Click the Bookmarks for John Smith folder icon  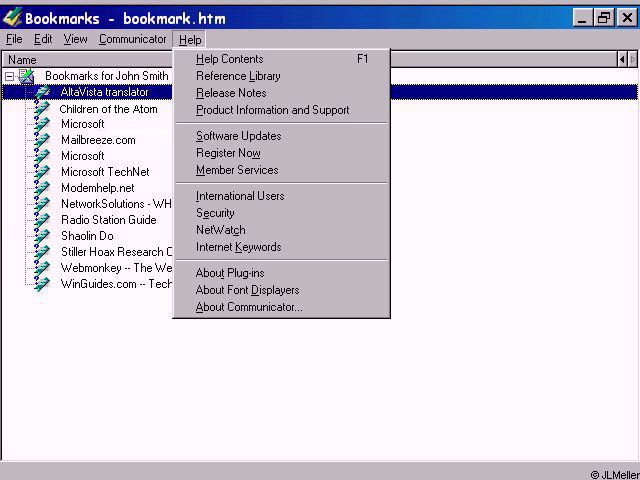tap(27, 76)
